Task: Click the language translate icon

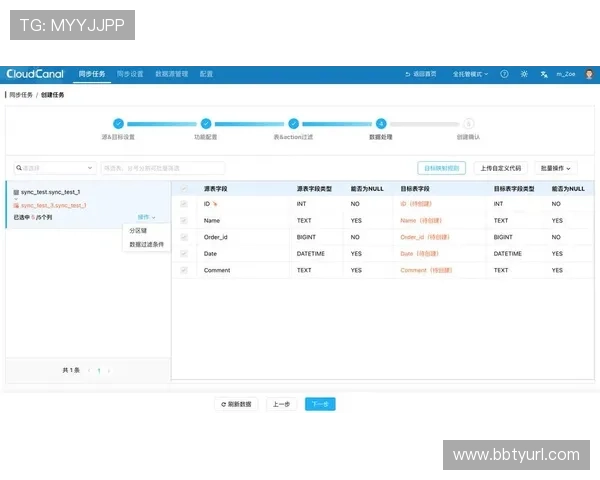Action: coord(544,74)
